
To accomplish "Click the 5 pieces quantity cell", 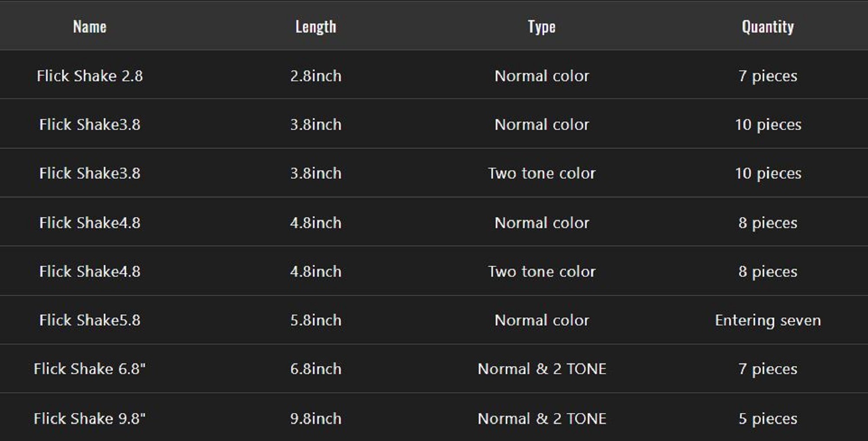I will pos(768,418).
